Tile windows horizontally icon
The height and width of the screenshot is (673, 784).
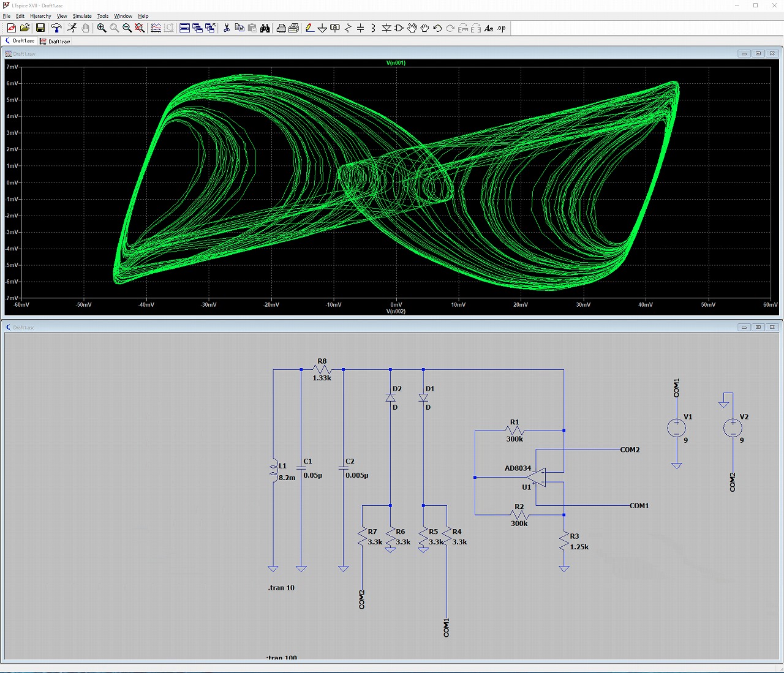[x=184, y=28]
